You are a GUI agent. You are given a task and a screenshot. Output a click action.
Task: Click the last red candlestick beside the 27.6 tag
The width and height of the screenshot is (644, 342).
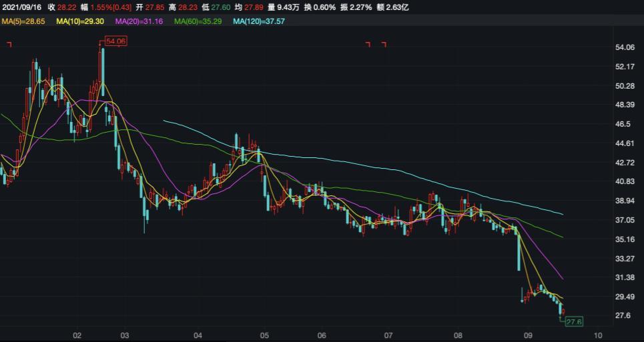click(563, 312)
